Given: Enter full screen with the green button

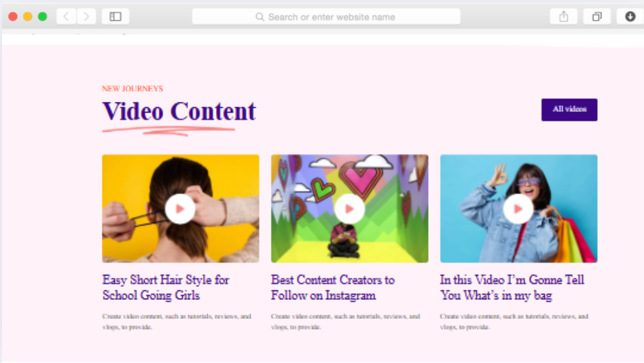Looking at the screenshot, I should coord(42,16).
